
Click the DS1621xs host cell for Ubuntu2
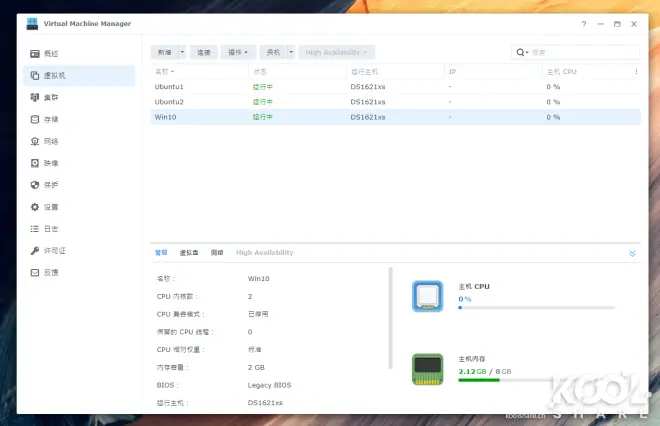click(367, 102)
